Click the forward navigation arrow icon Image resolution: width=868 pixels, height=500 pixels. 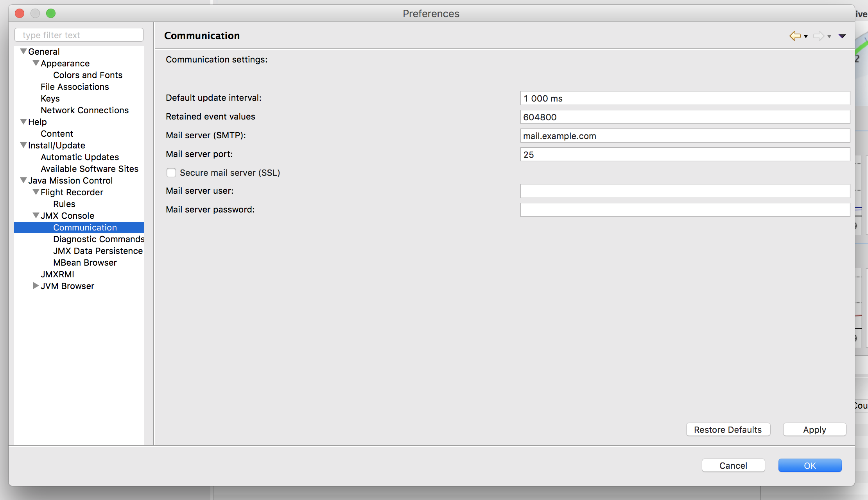pyautogui.click(x=818, y=36)
